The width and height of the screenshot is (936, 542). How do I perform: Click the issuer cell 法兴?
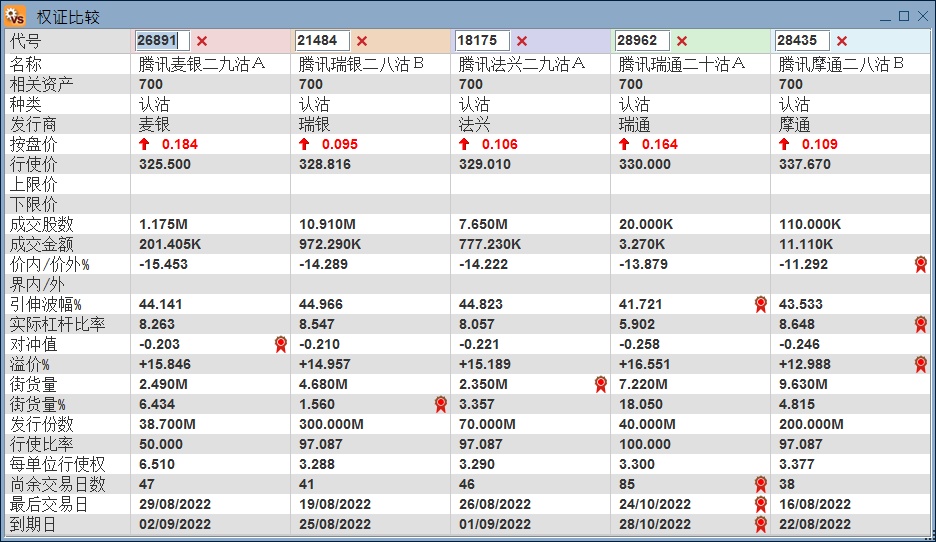[475, 124]
